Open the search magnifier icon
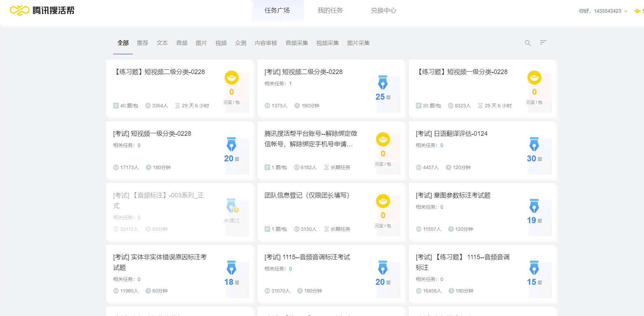Image resolution: width=644 pixels, height=316 pixels. (x=528, y=43)
